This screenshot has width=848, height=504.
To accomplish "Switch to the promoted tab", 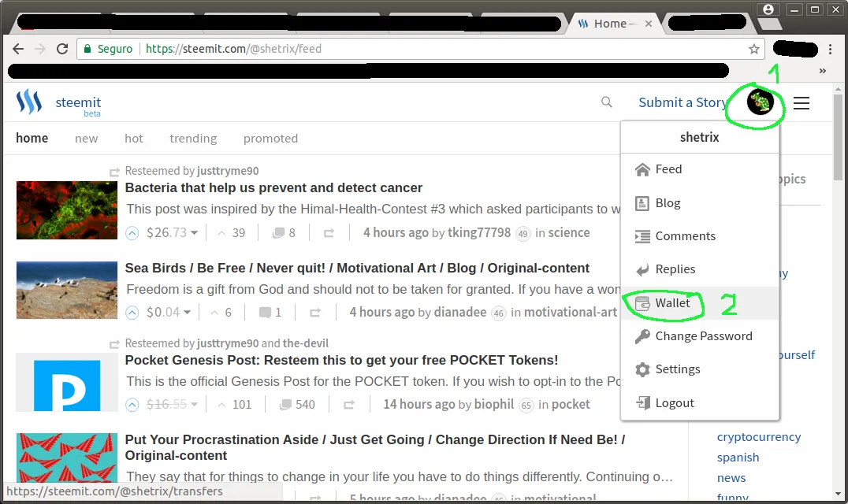I will tap(270, 139).
